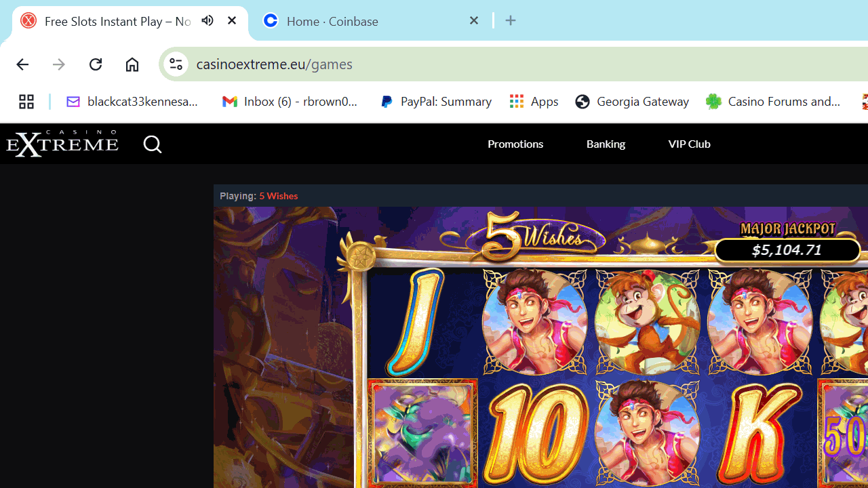This screenshot has height=488, width=868.
Task: Click the golden J symbol on the reels
Action: tap(414, 321)
